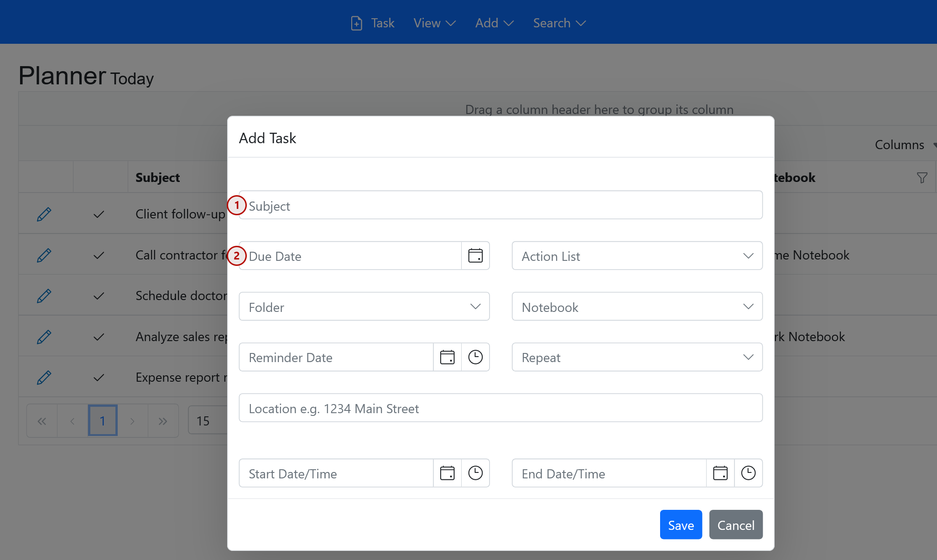The height and width of the screenshot is (560, 937).
Task: Mark Analyze sales task complete
Action: click(99, 337)
